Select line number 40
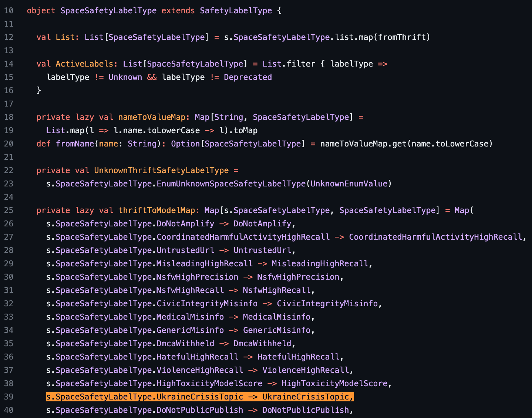Image resolution: width=532 pixels, height=418 pixels. (9, 410)
